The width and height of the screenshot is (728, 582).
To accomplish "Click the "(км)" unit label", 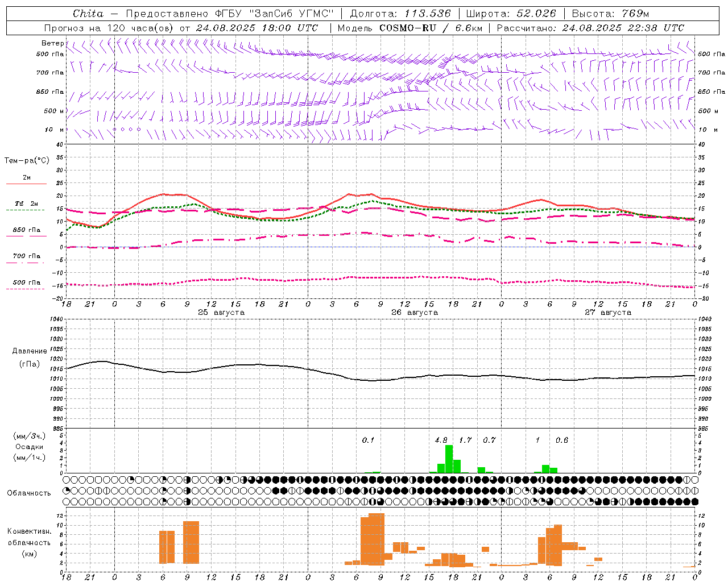I will 29,554.
